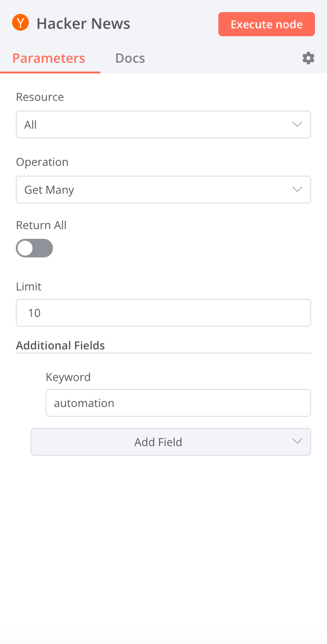This screenshot has height=644, width=327.
Task: Click the Hacker News node title
Action: (84, 24)
